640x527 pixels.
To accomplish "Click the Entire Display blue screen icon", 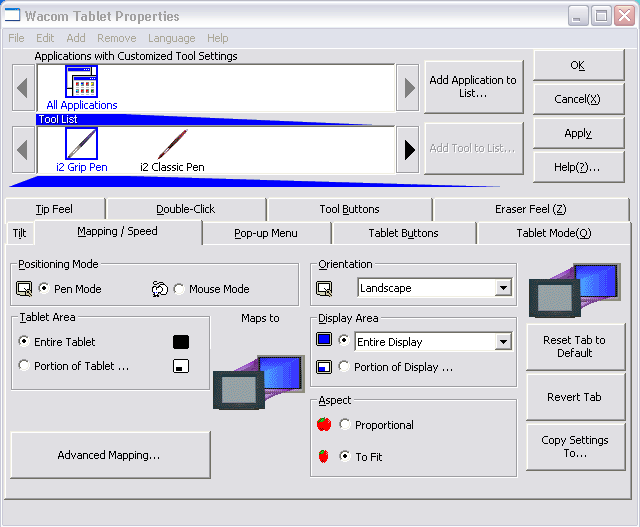I will click(x=324, y=339).
